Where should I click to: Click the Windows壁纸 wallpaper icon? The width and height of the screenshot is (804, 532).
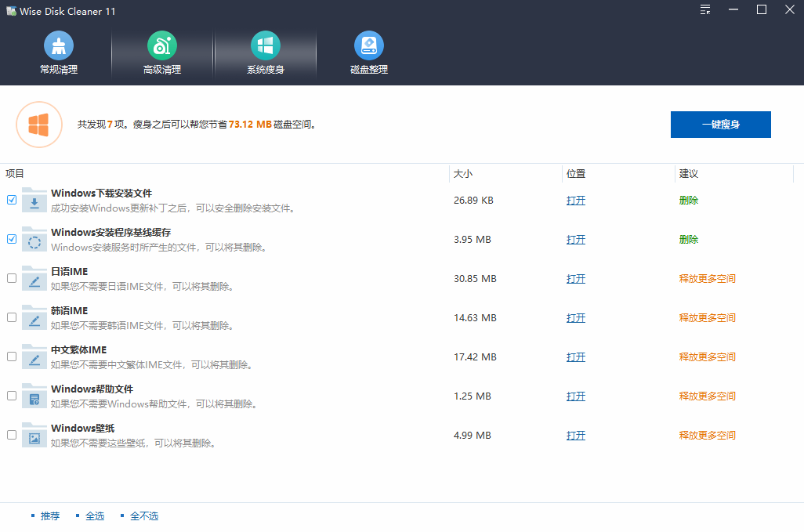click(33, 435)
